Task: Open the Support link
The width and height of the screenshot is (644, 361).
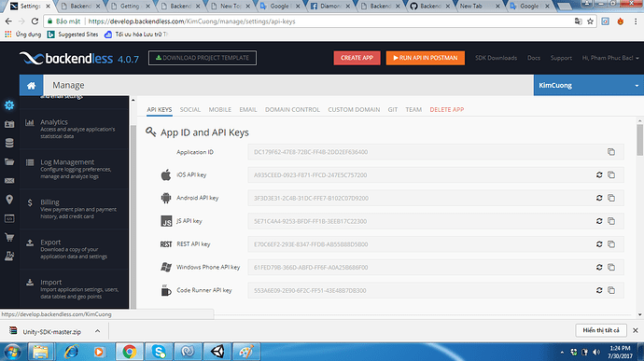Action: 561,58
